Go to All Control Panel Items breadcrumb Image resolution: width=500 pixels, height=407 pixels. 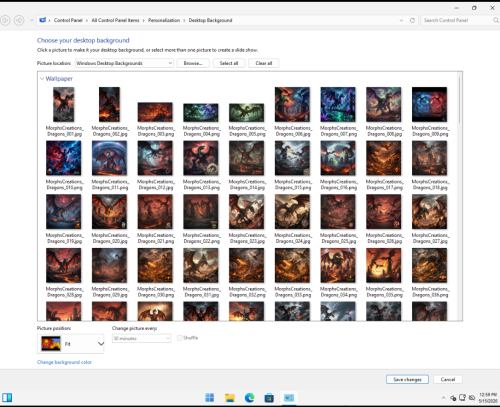coord(115,20)
